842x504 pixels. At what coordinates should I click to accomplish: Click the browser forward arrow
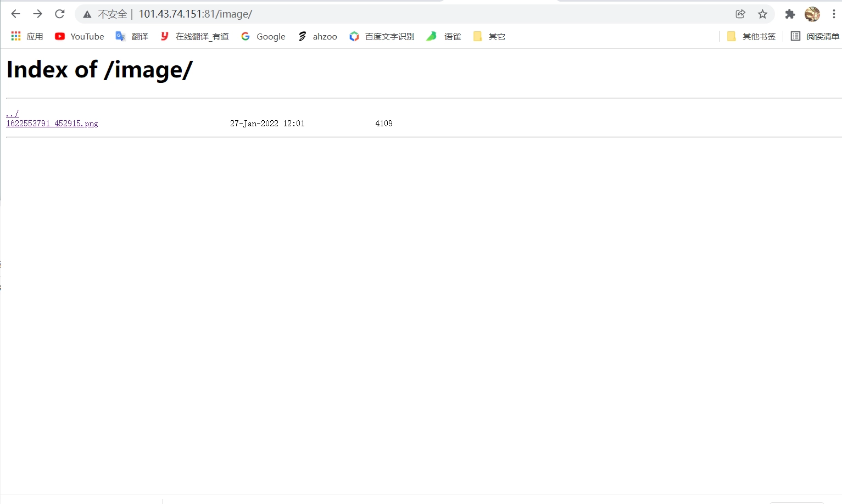point(37,14)
